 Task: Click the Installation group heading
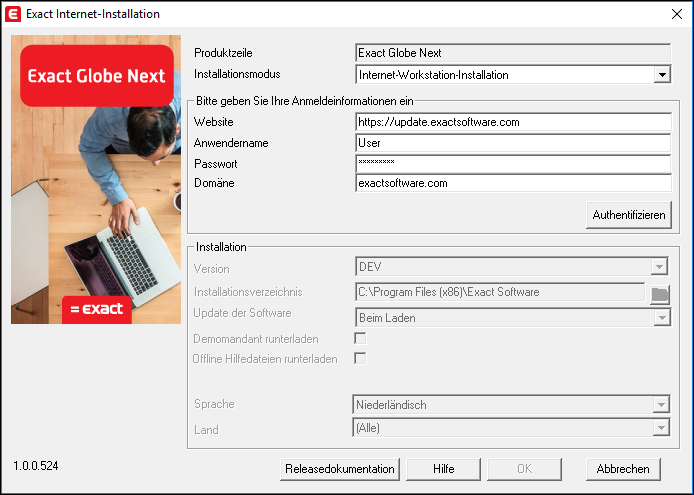point(221,247)
